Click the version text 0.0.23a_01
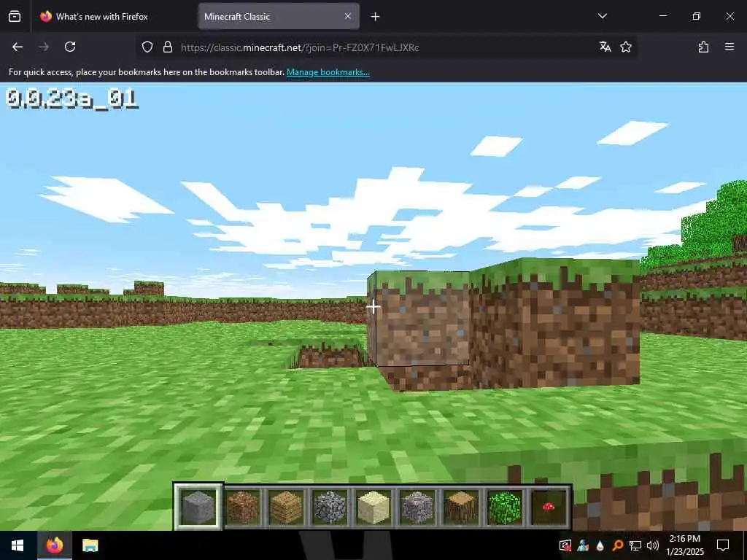 (x=71, y=99)
